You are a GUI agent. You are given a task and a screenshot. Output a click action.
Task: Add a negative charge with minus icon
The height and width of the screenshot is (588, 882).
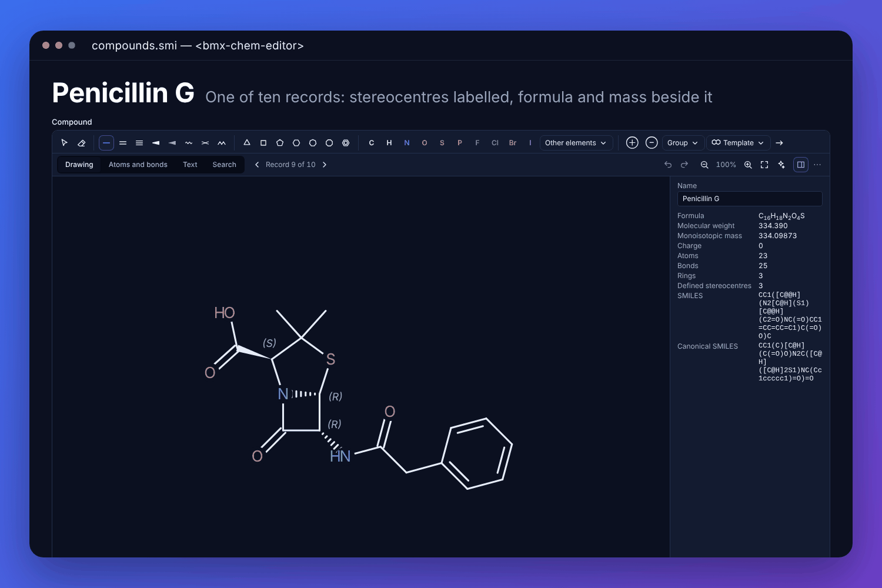click(x=652, y=143)
